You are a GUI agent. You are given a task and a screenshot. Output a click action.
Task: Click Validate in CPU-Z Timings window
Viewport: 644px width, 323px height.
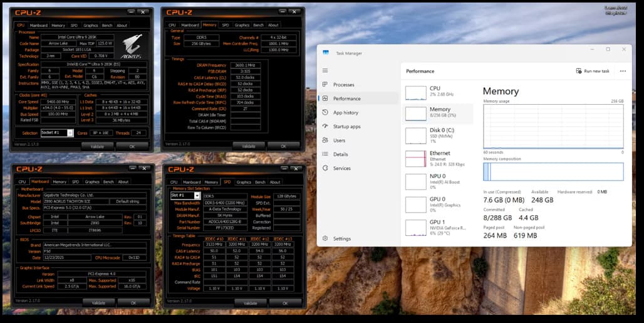(x=249, y=146)
